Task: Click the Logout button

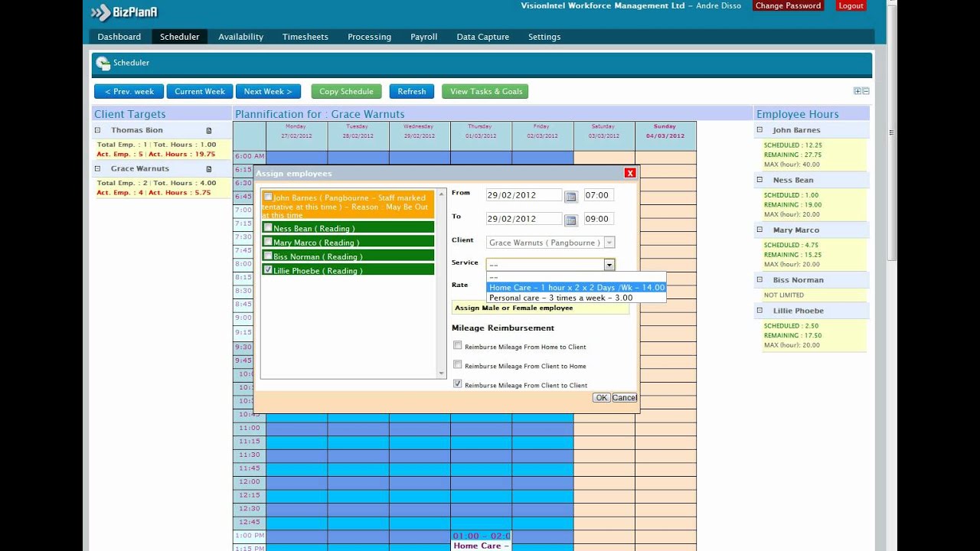Action: pos(851,5)
